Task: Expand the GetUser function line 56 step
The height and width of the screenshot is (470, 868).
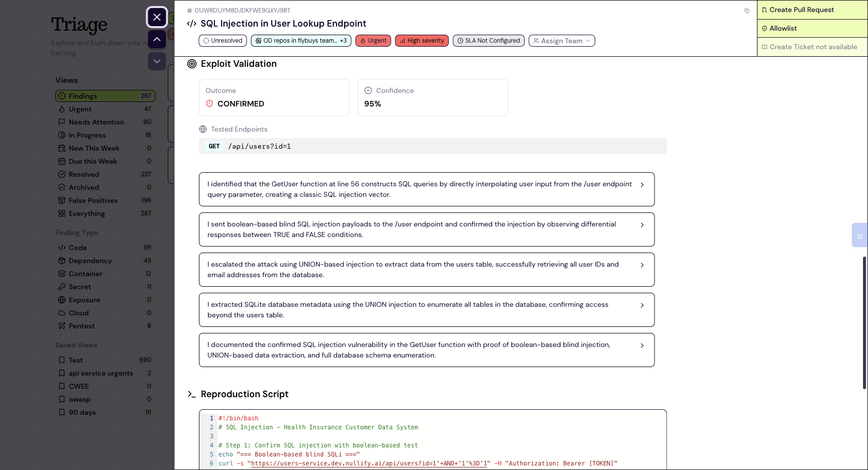Action: click(x=426, y=189)
